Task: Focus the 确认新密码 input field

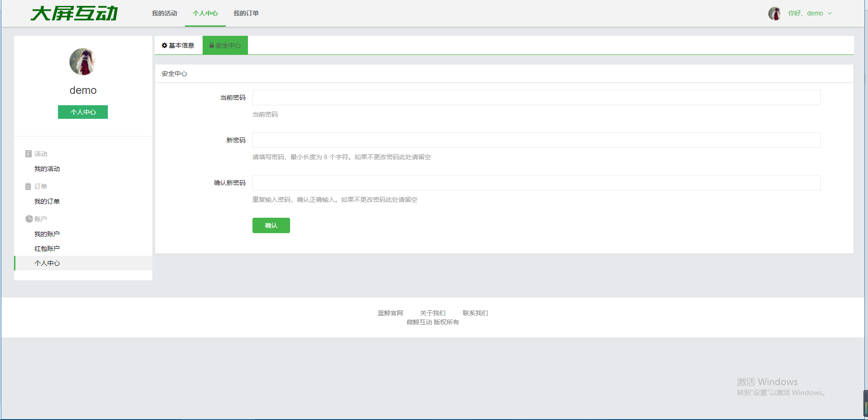Action: pos(536,183)
